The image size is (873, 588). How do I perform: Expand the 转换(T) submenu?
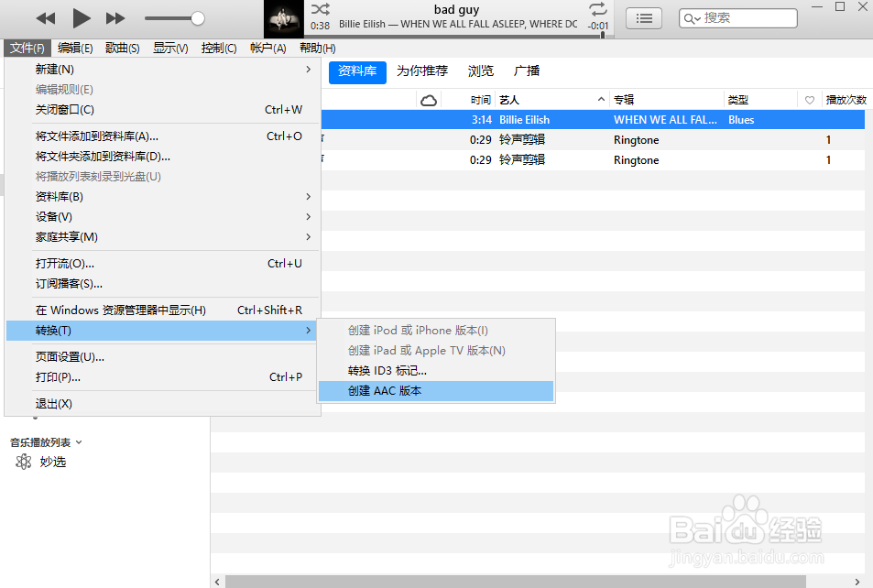pos(162,331)
